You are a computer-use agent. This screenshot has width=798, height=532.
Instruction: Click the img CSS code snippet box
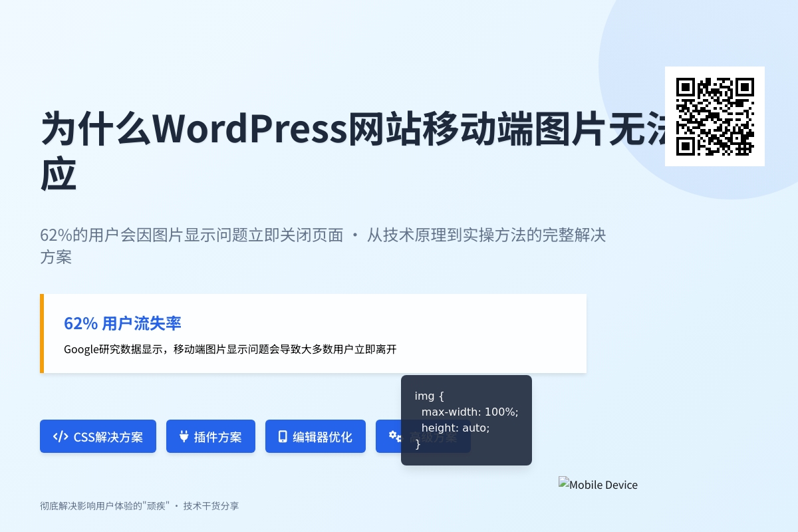[466, 420]
